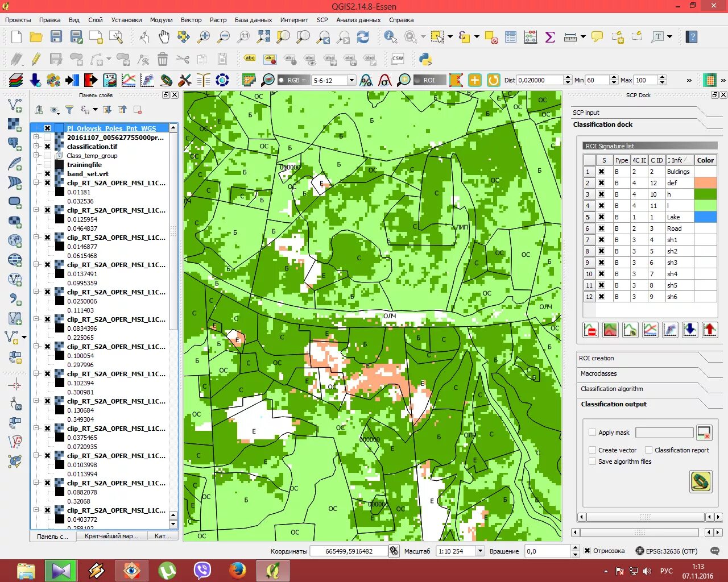Enable the Create vector checkbox
Image resolution: width=728 pixels, height=582 pixels.
coord(593,450)
